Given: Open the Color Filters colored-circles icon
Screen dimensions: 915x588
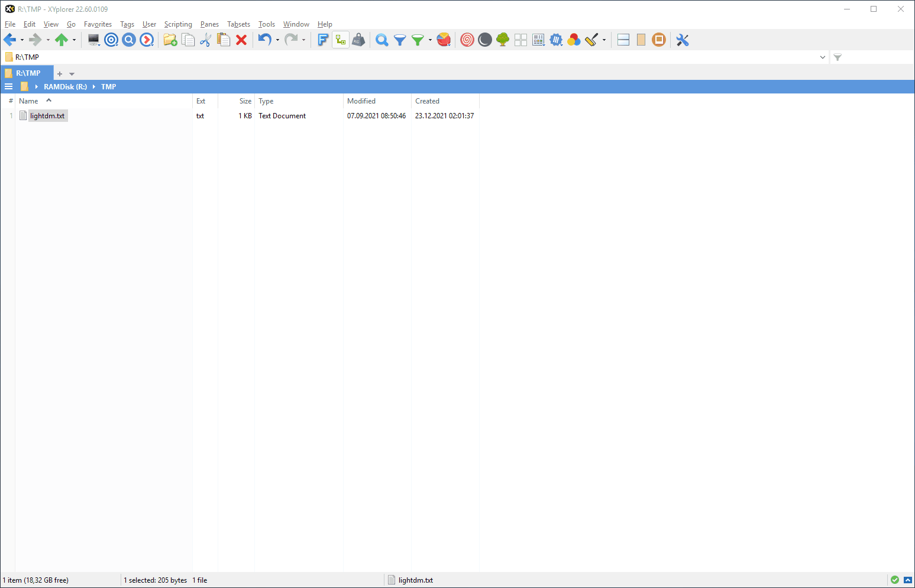Looking at the screenshot, I should 573,40.
